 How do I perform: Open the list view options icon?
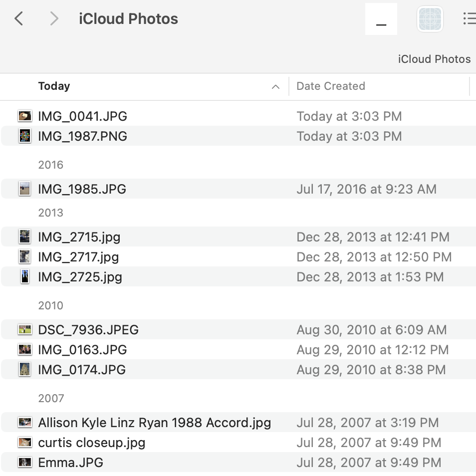(x=469, y=19)
